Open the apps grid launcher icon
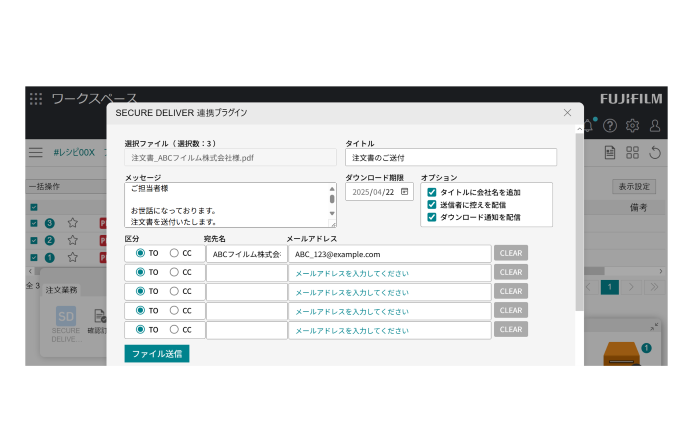 click(x=36, y=99)
